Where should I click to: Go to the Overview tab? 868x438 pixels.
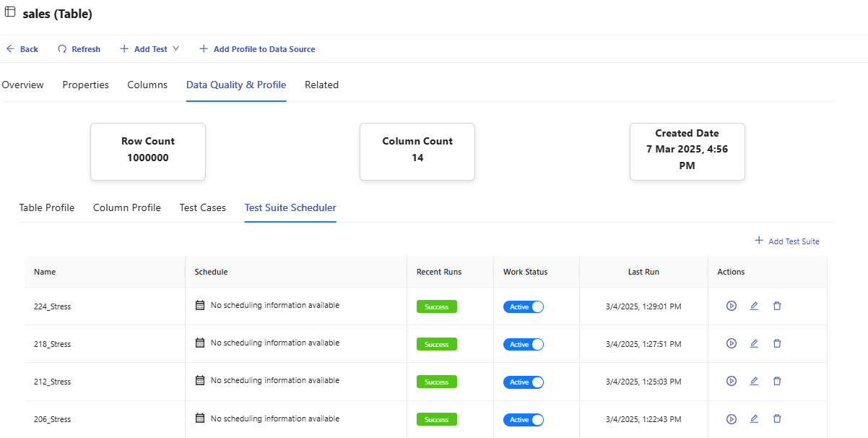pos(22,85)
